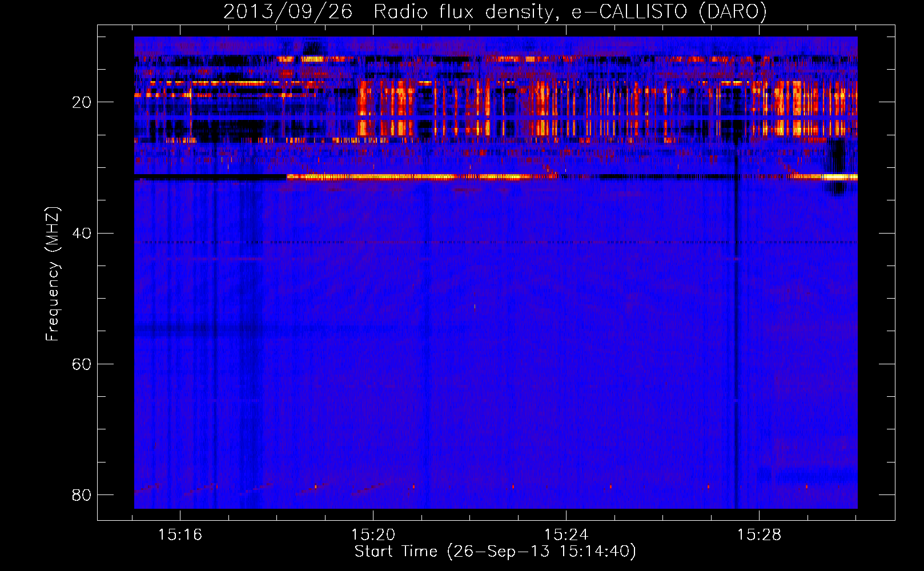Click the 80 MHz frequency tick label
The image size is (924, 571).
click(x=82, y=495)
